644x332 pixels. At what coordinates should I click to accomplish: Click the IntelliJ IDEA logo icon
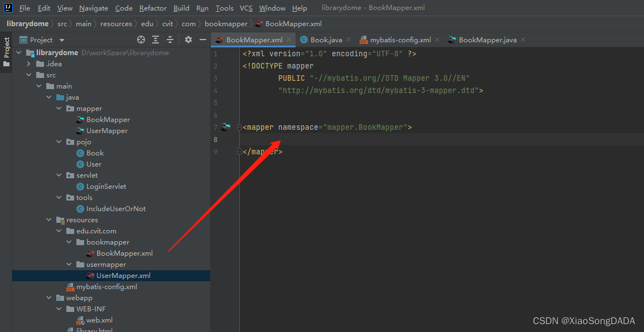pos(8,8)
